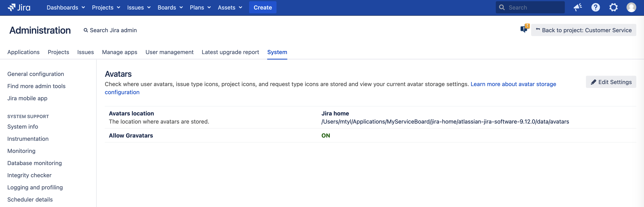Viewport: 644px width, 207px height.
Task: Open Instrumentation page
Action: point(28,139)
